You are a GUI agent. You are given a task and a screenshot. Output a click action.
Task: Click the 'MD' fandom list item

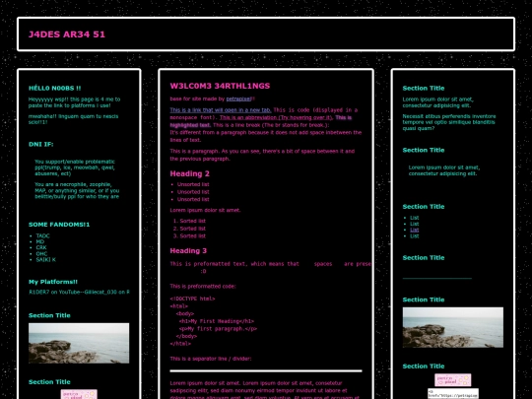click(40, 241)
